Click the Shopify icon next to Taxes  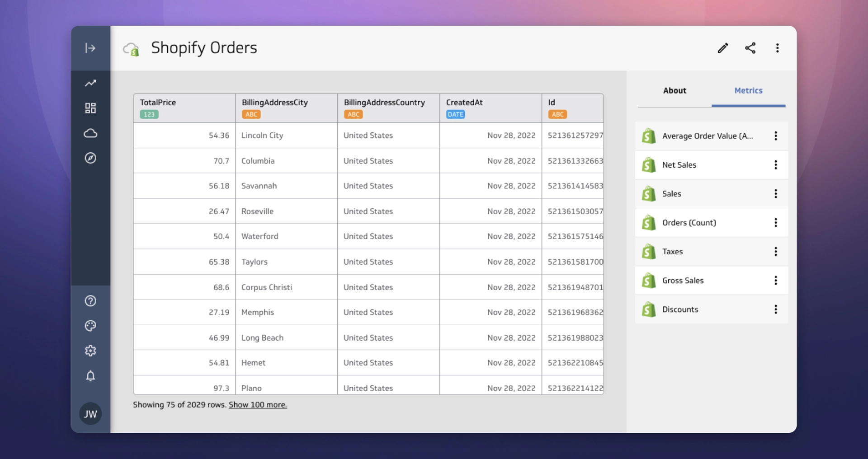point(649,252)
